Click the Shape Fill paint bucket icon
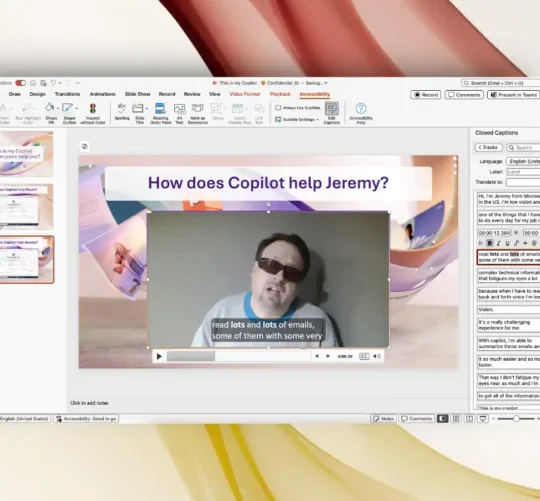This screenshot has height=501, width=540. (50, 108)
